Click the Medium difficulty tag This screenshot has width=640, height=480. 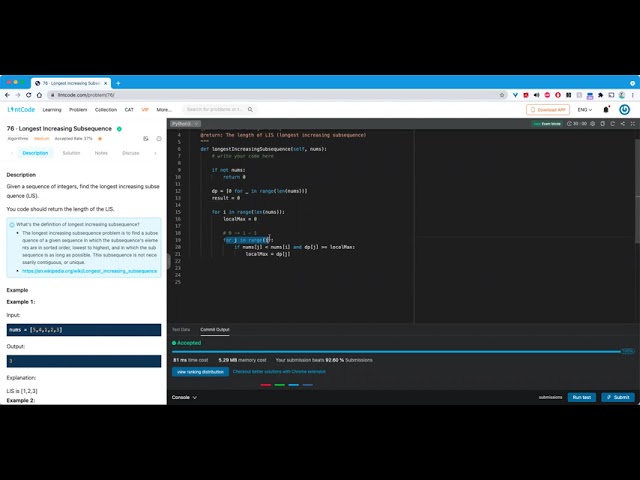[x=42, y=139]
